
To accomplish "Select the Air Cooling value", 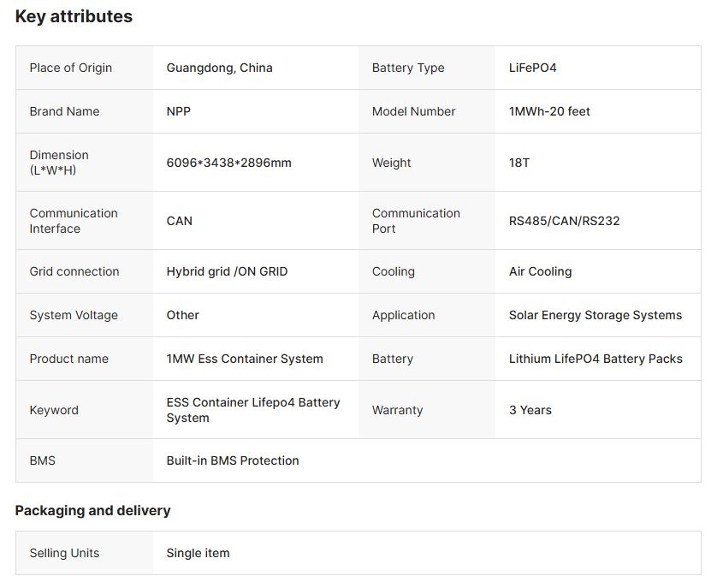I will coord(540,271).
